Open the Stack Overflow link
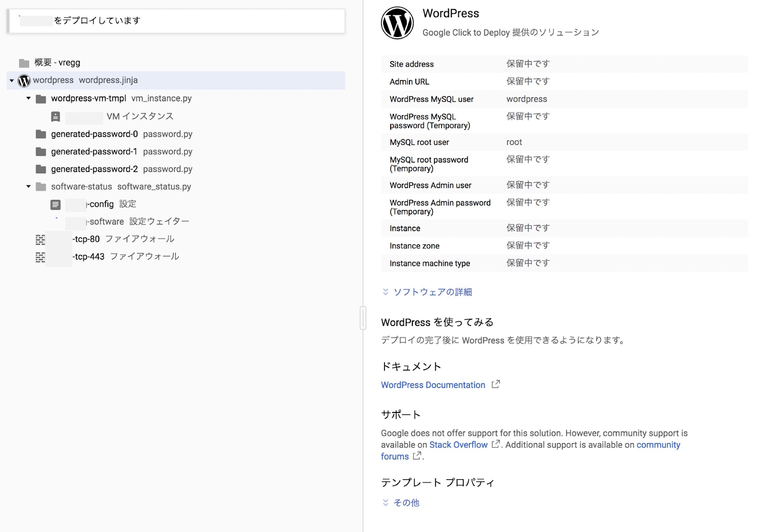This screenshot has width=768, height=532. [x=458, y=445]
